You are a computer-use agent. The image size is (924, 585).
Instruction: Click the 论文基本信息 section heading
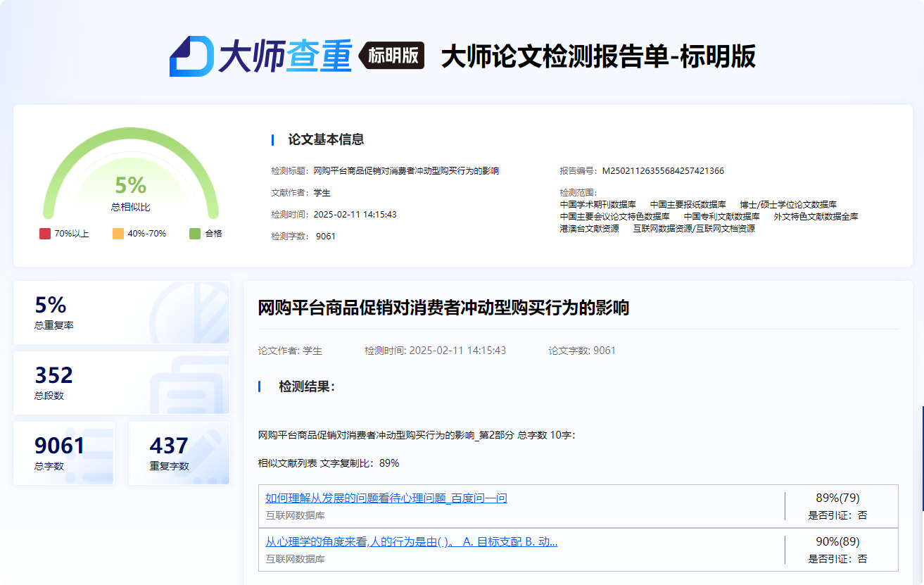pos(326,139)
